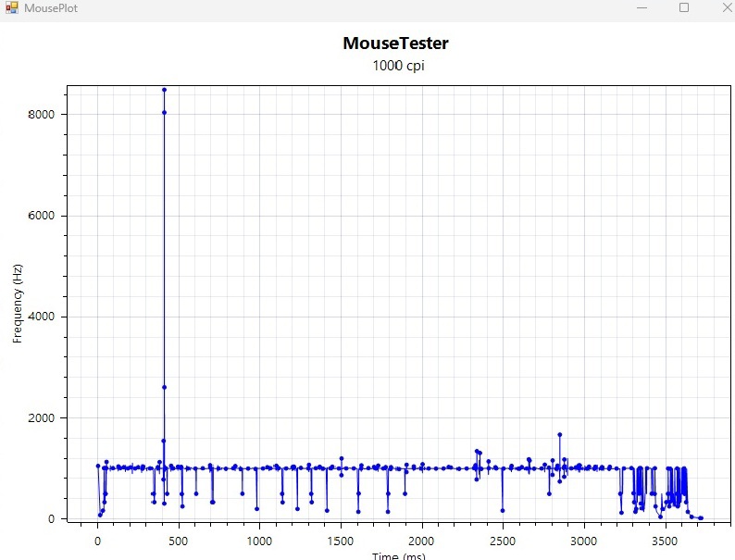Click the 4000 y-axis tick label
The width and height of the screenshot is (735, 560).
click(42, 317)
